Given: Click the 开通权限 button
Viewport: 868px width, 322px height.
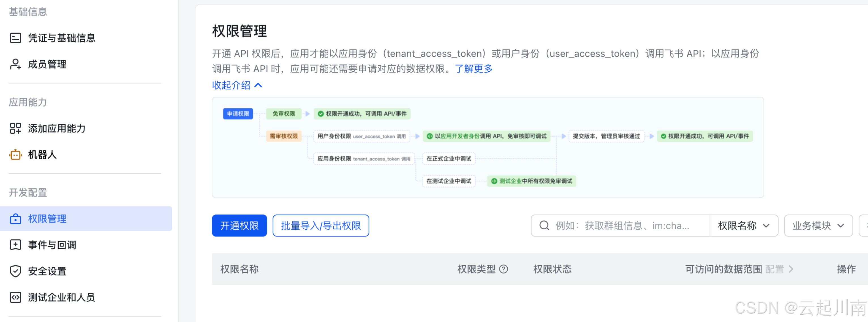Looking at the screenshot, I should tap(239, 225).
